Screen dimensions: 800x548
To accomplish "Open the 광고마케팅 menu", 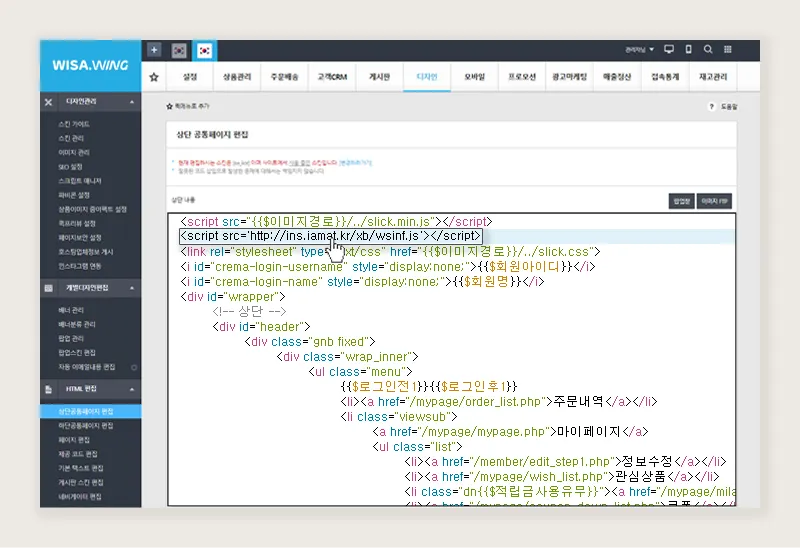I will [x=569, y=77].
